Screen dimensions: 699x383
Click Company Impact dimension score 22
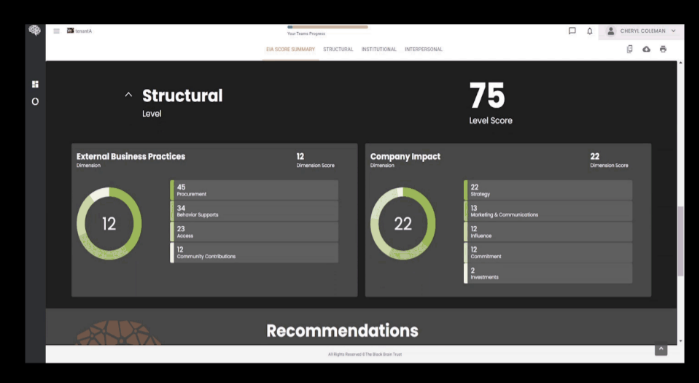click(595, 156)
